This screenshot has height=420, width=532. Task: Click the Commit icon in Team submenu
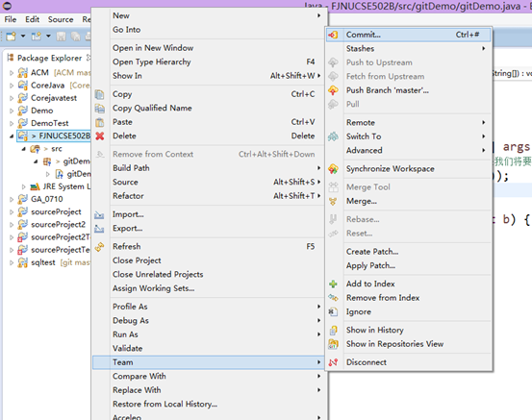[x=333, y=35]
